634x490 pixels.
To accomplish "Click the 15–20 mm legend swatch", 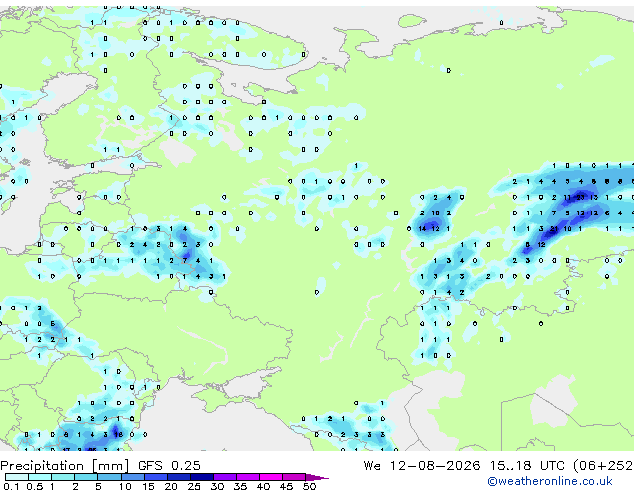I will click(x=155, y=477).
